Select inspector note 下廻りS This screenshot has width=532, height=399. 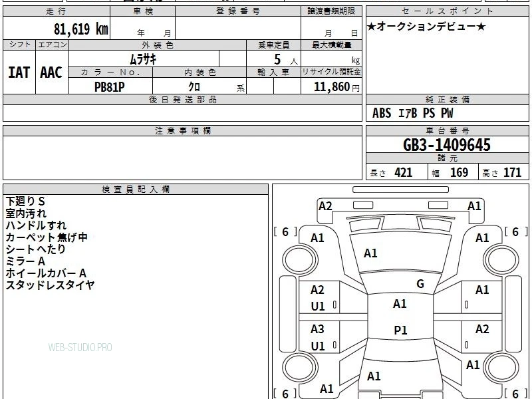[25, 201]
